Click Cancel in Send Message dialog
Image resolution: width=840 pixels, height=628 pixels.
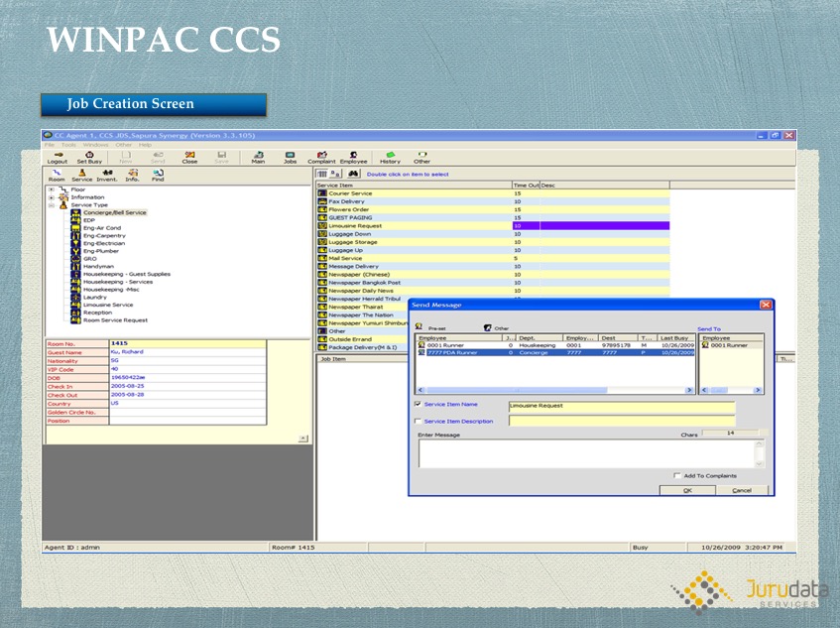[742, 489]
